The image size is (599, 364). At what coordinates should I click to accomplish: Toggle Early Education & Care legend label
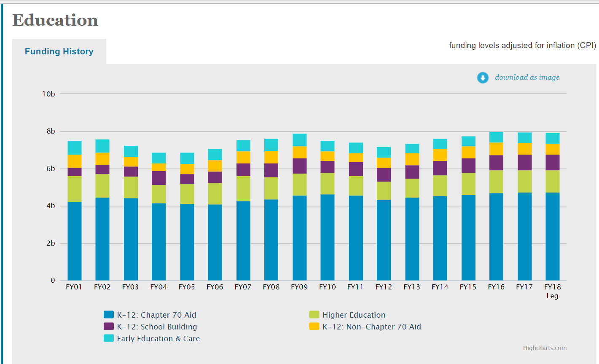coord(158,338)
